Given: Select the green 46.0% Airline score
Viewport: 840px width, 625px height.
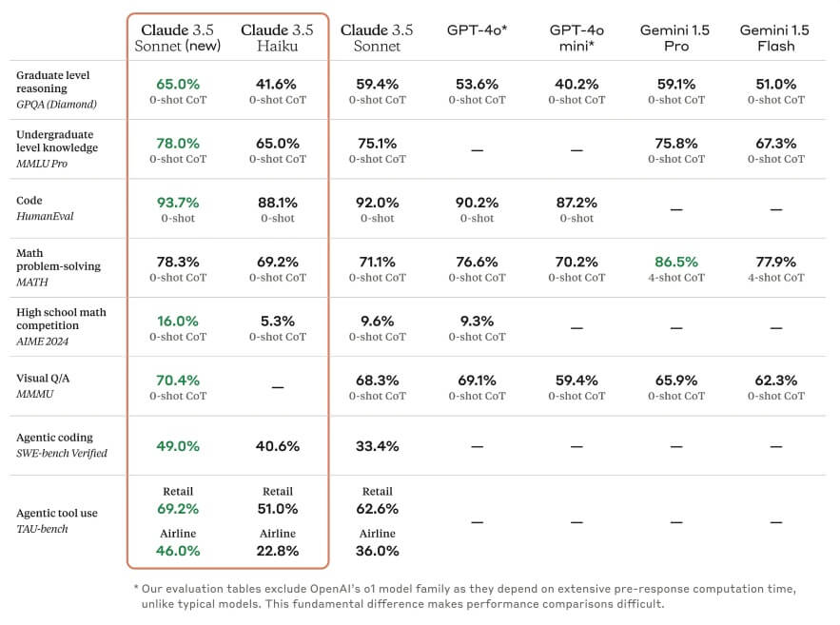Looking at the screenshot, I should [x=178, y=550].
